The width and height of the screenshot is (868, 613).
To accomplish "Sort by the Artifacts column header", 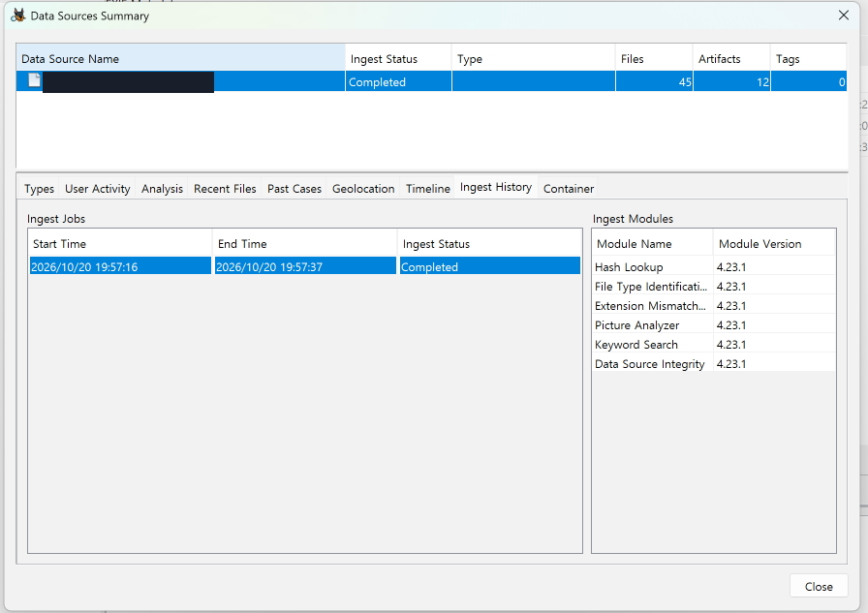I will pyautogui.click(x=731, y=59).
